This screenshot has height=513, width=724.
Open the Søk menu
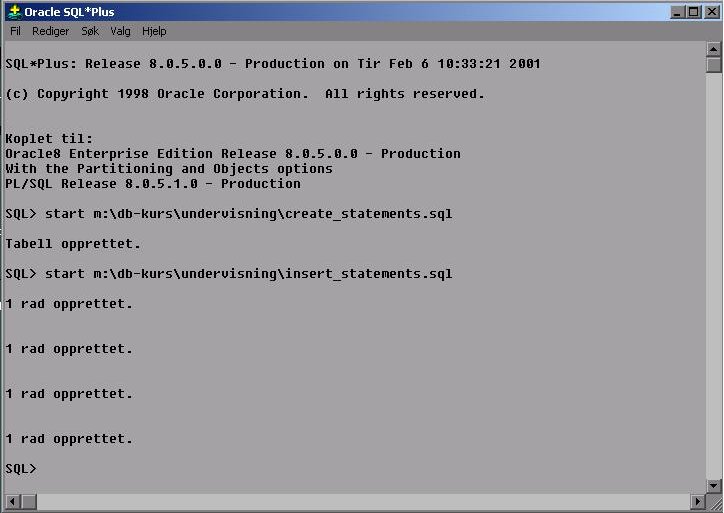pyautogui.click(x=90, y=31)
